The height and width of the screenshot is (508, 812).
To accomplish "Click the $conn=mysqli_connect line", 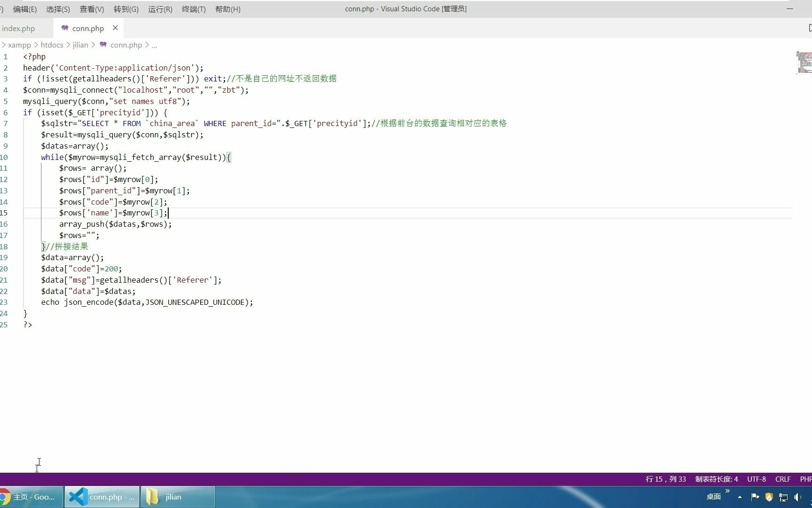I will pyautogui.click(x=136, y=90).
